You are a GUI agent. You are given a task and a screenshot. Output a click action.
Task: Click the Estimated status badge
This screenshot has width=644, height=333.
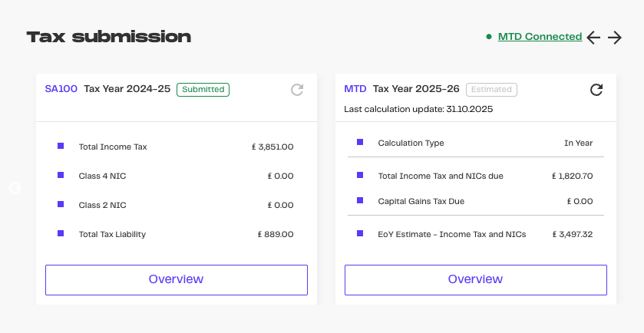point(491,89)
